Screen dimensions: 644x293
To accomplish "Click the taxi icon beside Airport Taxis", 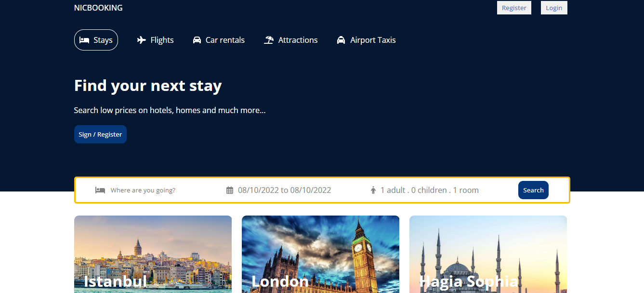I will (341, 40).
